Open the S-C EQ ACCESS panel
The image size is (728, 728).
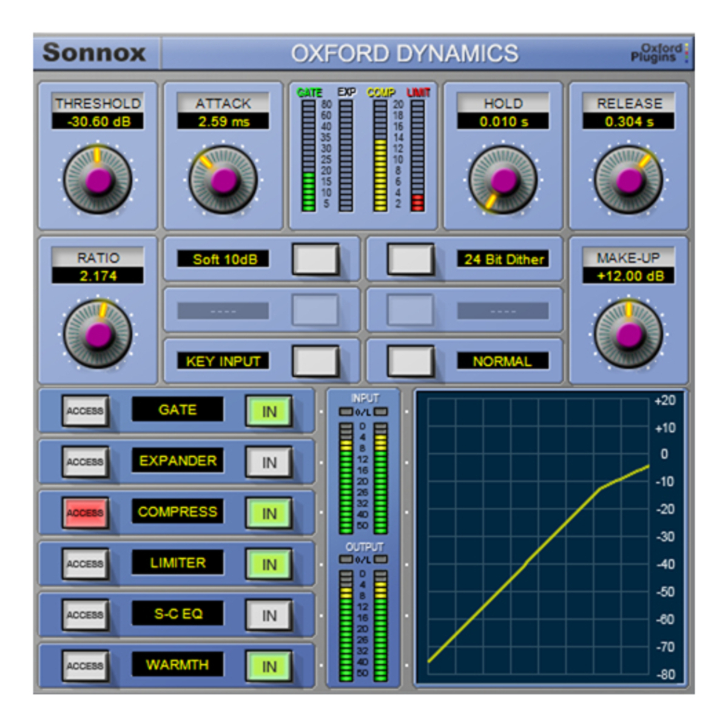pyautogui.click(x=85, y=614)
